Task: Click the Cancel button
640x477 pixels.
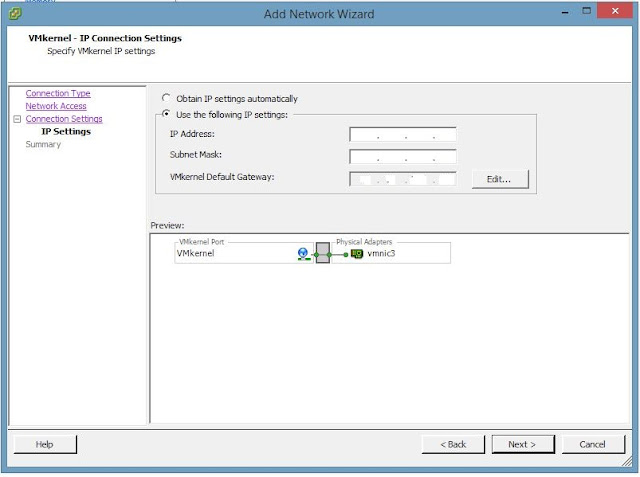Action: [x=593, y=444]
